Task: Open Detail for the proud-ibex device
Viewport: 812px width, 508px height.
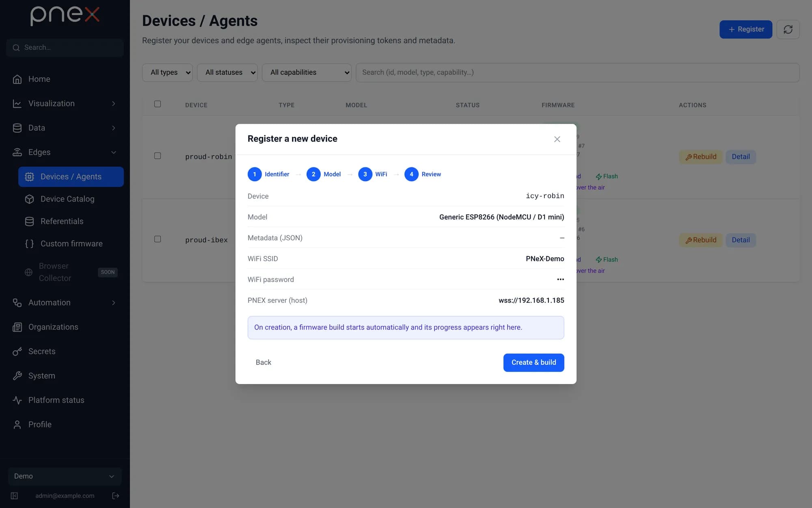Action: 741,240
